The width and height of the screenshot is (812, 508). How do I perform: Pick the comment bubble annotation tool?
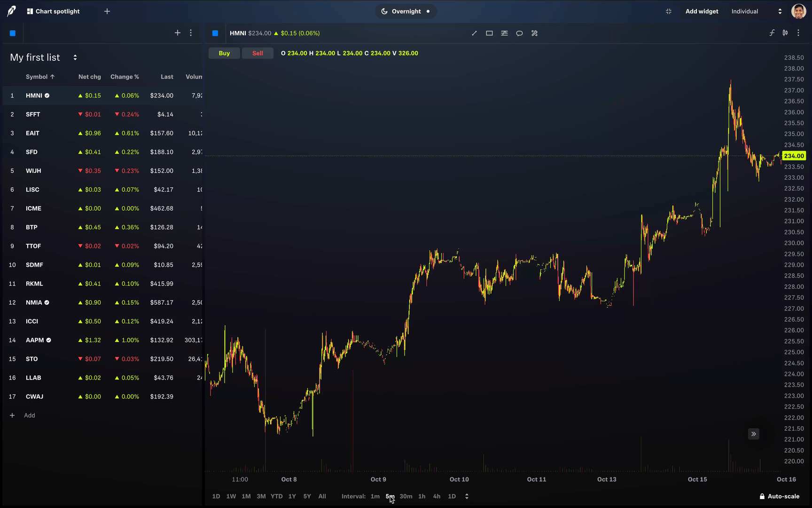tap(519, 33)
